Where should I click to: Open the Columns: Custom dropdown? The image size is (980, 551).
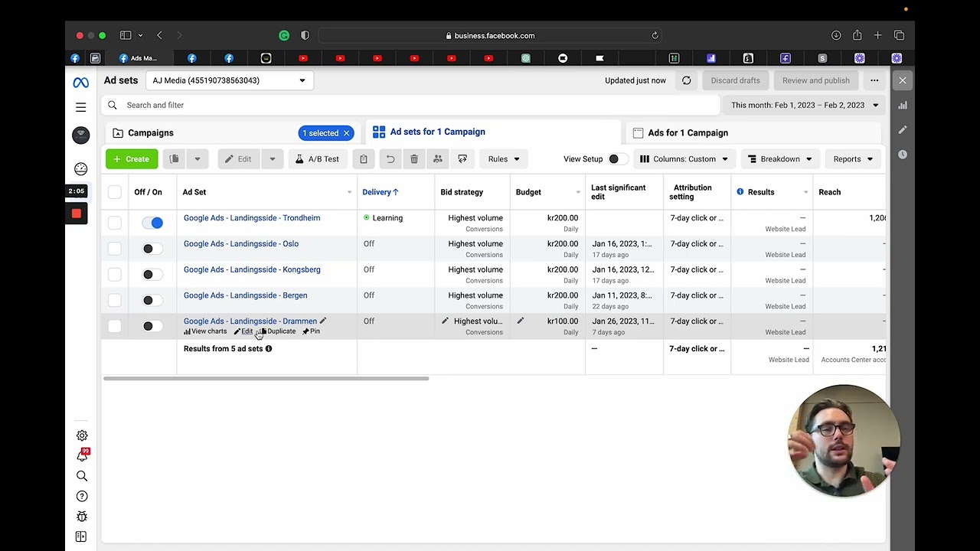[x=684, y=159]
